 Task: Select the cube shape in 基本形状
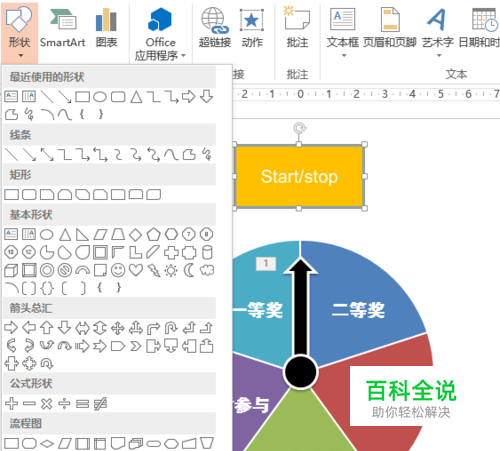click(x=11, y=270)
